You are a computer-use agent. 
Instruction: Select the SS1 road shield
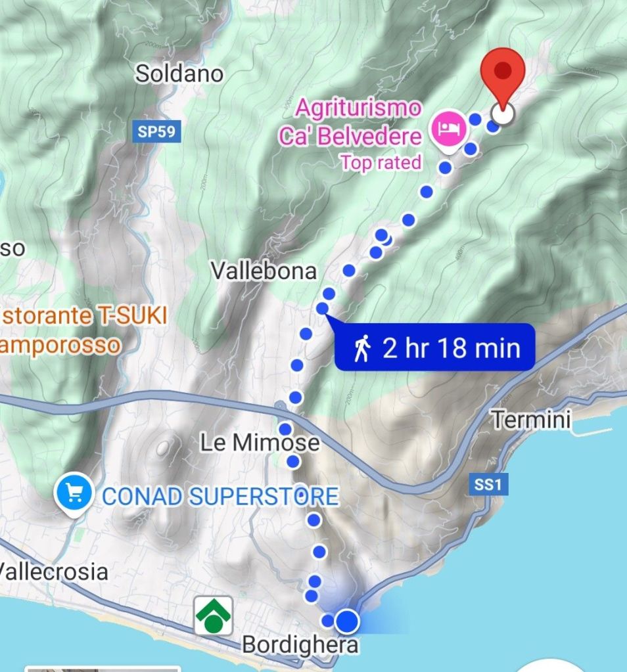pyautogui.click(x=488, y=484)
